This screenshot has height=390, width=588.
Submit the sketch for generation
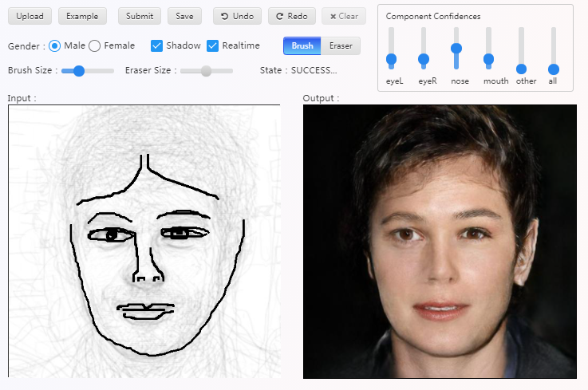pos(140,16)
